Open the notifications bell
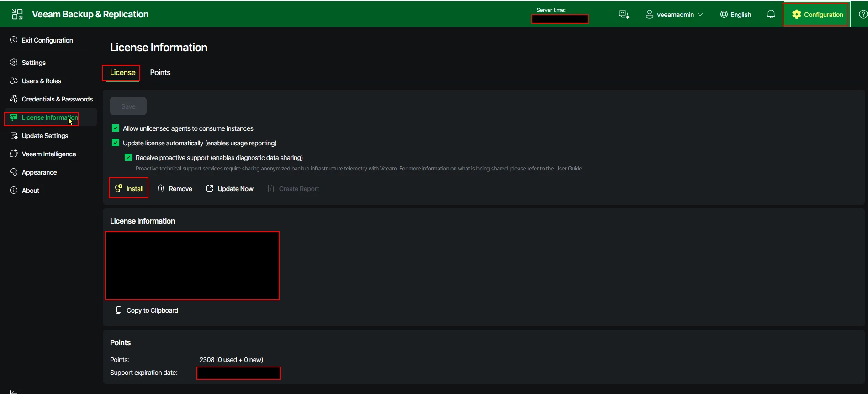Viewport: 868px width, 394px height. pos(771,15)
